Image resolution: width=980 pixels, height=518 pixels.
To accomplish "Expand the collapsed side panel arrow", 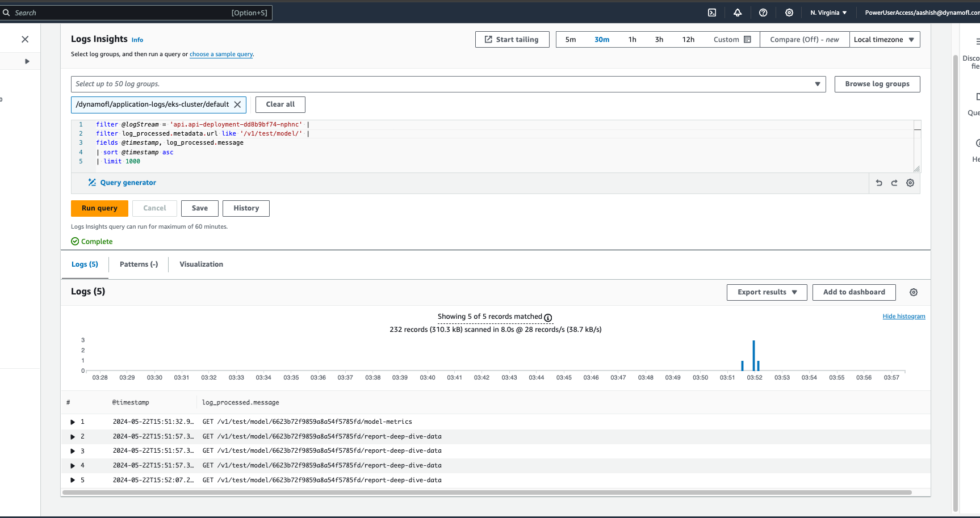I will pyautogui.click(x=27, y=61).
